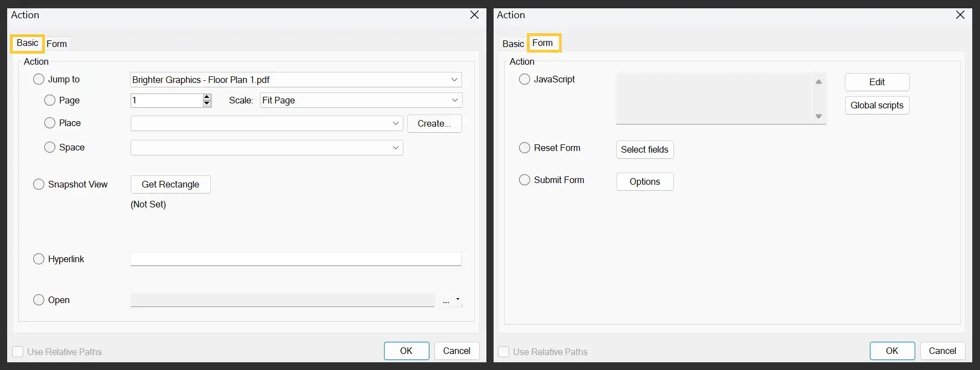
Task: Choose the Space radio option
Action: click(x=50, y=147)
